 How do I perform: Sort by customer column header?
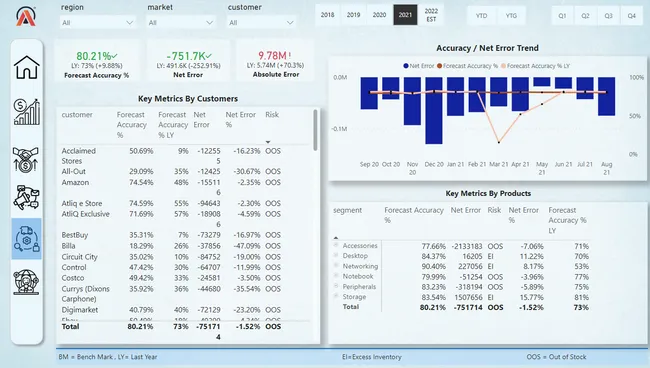(x=77, y=115)
